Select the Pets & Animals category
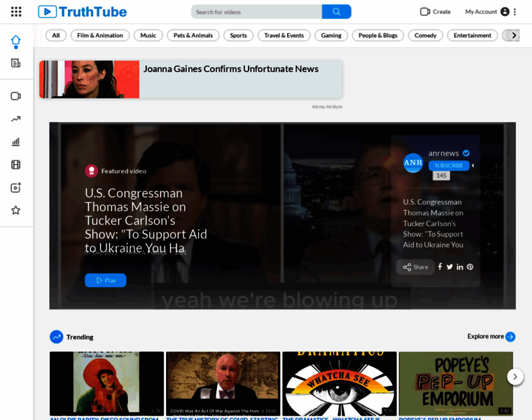 (193, 36)
